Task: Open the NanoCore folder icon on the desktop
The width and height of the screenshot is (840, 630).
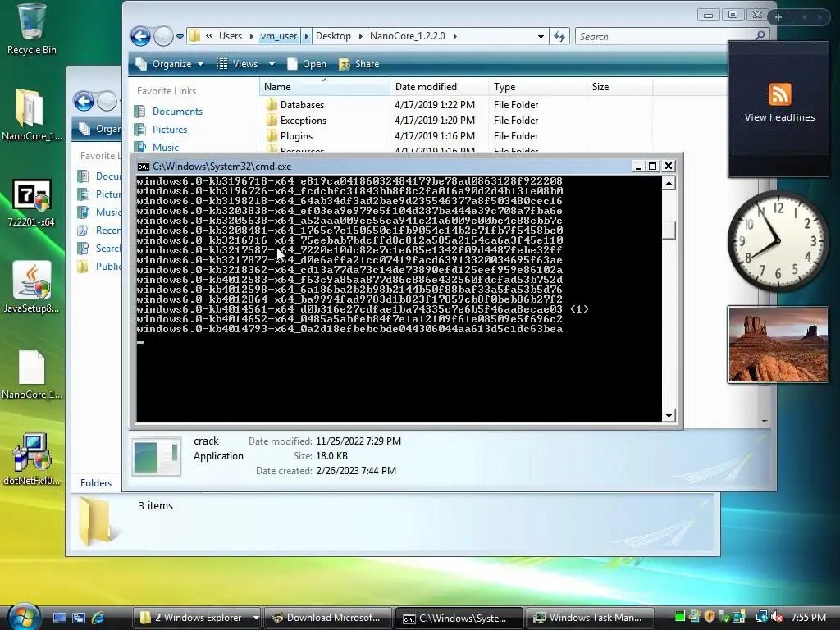Action: (x=31, y=114)
